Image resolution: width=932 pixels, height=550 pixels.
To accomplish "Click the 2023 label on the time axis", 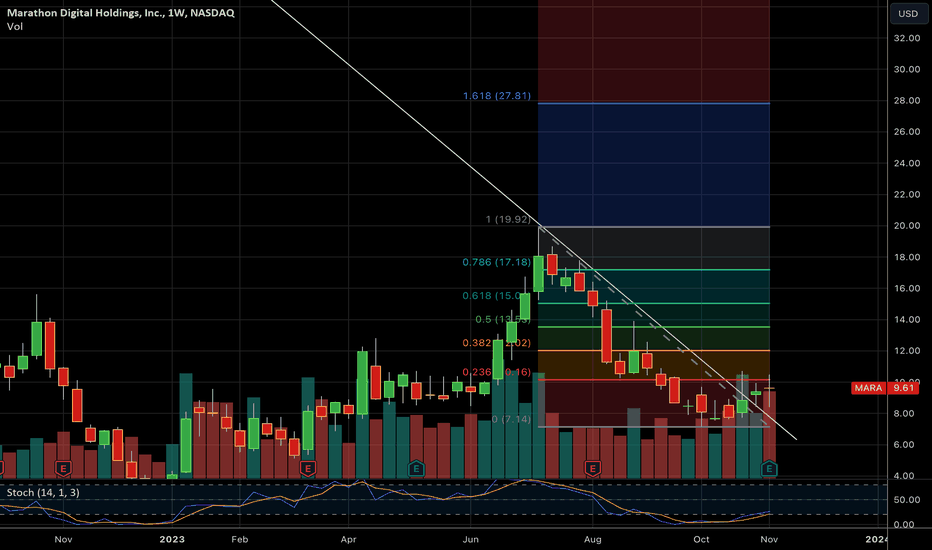I will coord(172,539).
